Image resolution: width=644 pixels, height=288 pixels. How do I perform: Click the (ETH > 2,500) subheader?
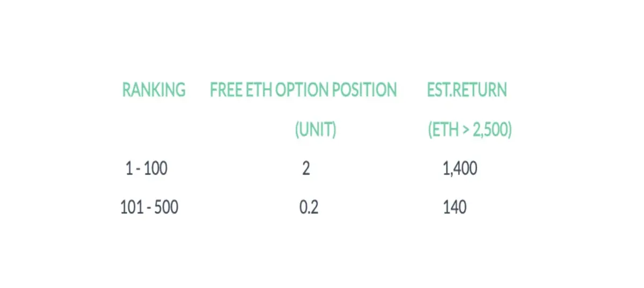pyautogui.click(x=470, y=130)
